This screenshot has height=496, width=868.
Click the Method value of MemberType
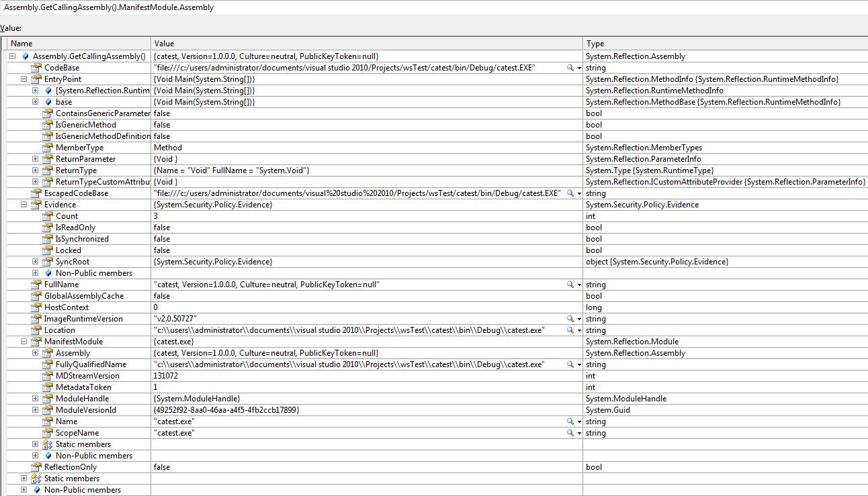[x=168, y=148]
